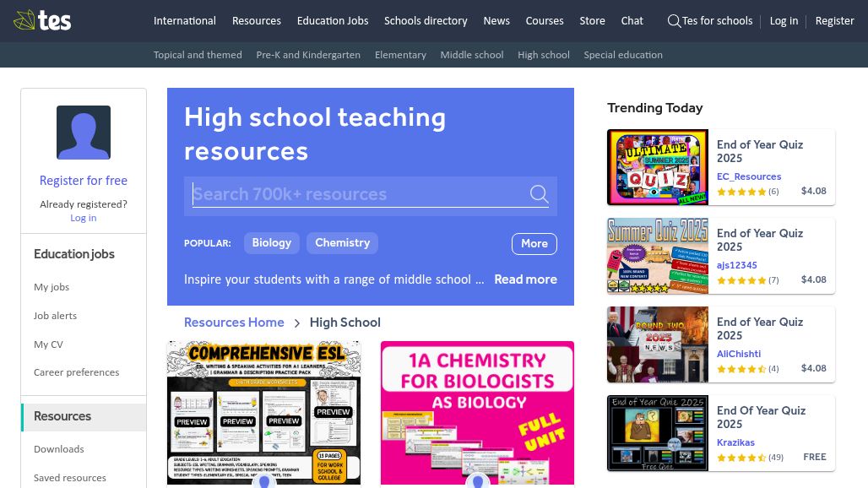
Task: Click ajs12345 author link
Action: (737, 265)
